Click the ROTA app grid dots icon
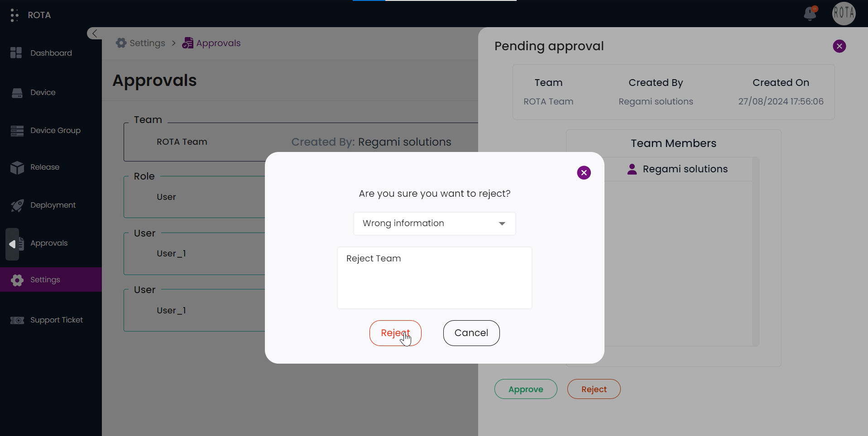This screenshot has height=436, width=868. pyautogui.click(x=14, y=15)
